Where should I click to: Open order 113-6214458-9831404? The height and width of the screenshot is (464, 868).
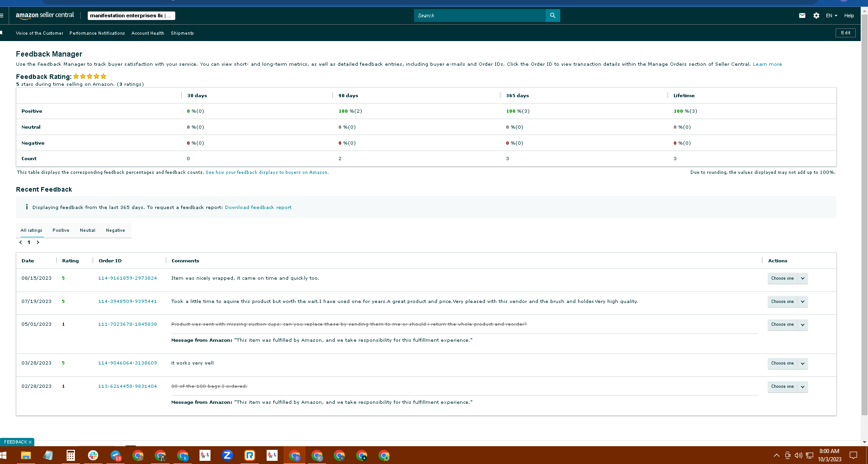(x=127, y=386)
